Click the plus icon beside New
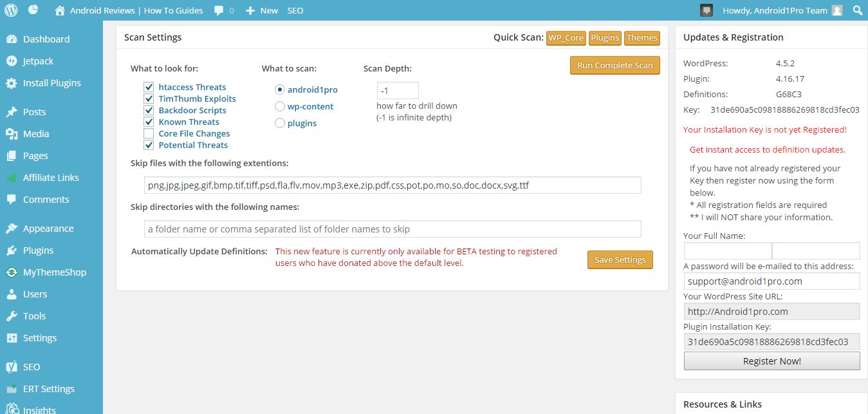This screenshot has width=868, height=414. click(250, 10)
